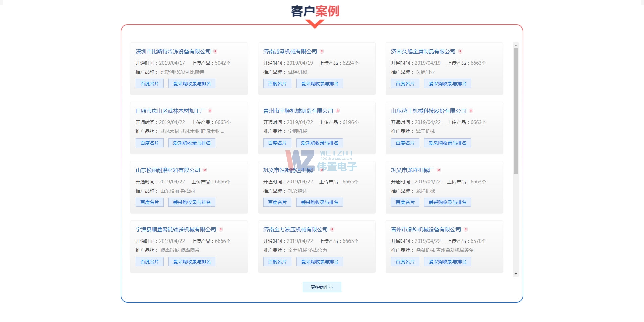Click the 更多案例>> button
This screenshot has height=322, width=644.
322,287
